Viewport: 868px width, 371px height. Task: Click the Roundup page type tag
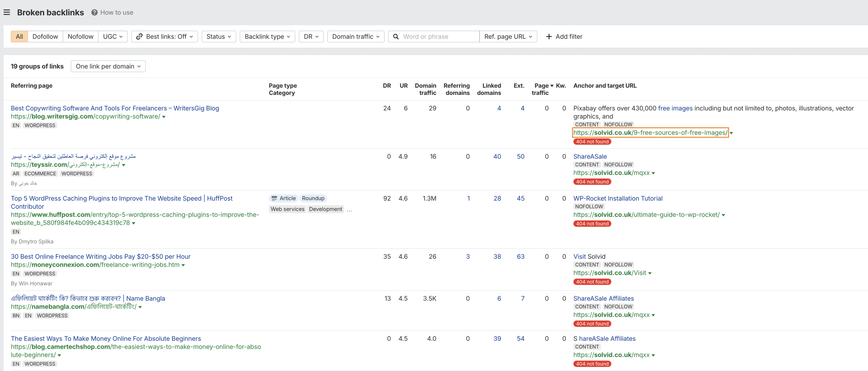point(313,198)
